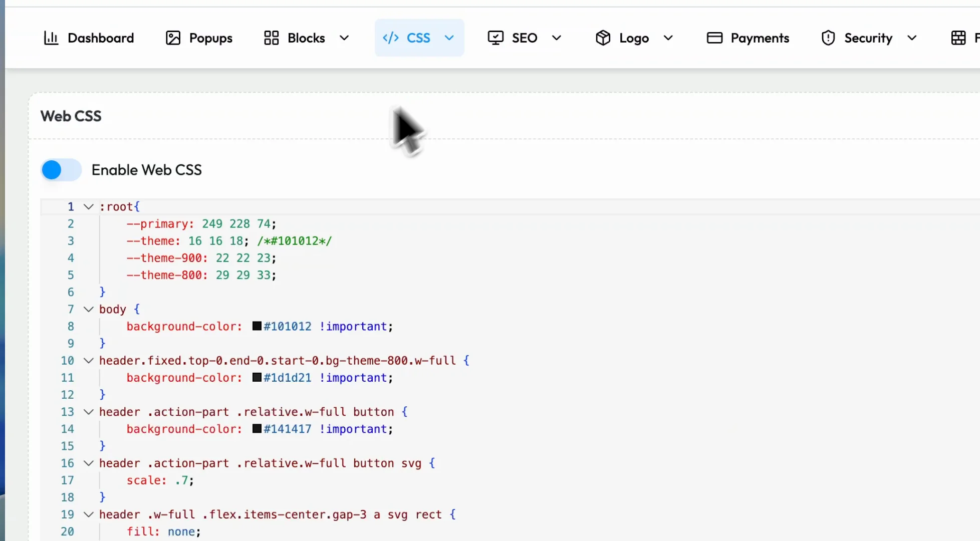Expand the SEO dropdown chevron
980x541 pixels.
[557, 38]
